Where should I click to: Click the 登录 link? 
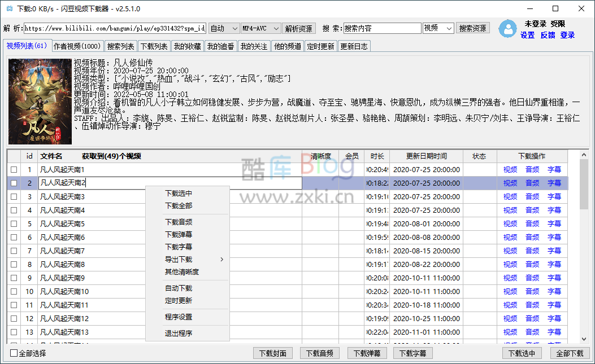(567, 35)
